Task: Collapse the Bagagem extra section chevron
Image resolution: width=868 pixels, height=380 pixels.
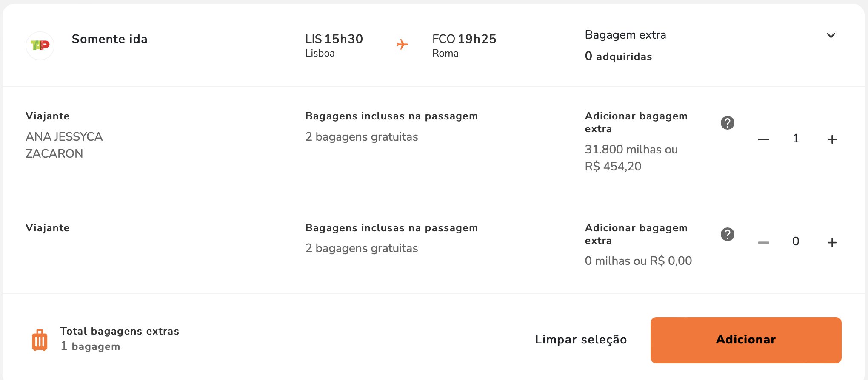Action: click(831, 35)
